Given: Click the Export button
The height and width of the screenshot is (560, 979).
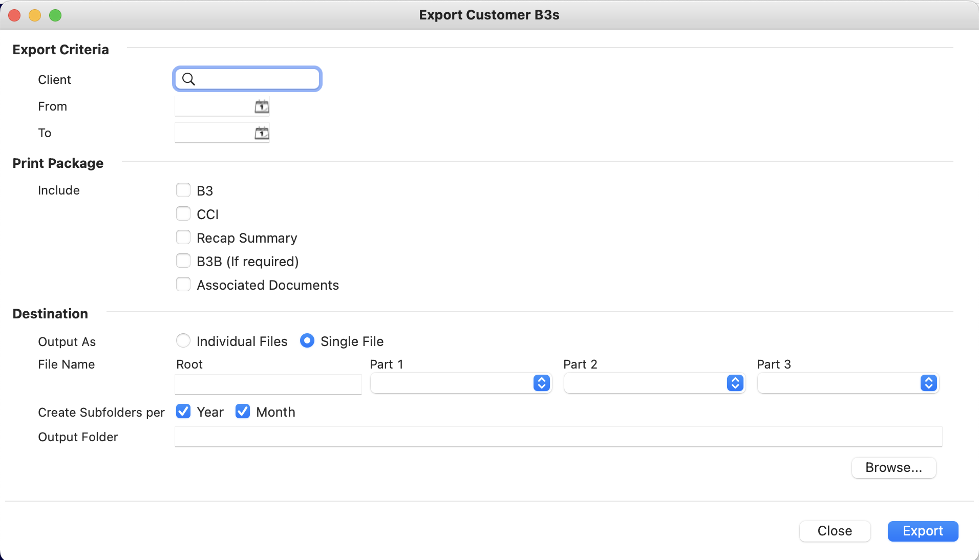Looking at the screenshot, I should pyautogui.click(x=923, y=531).
